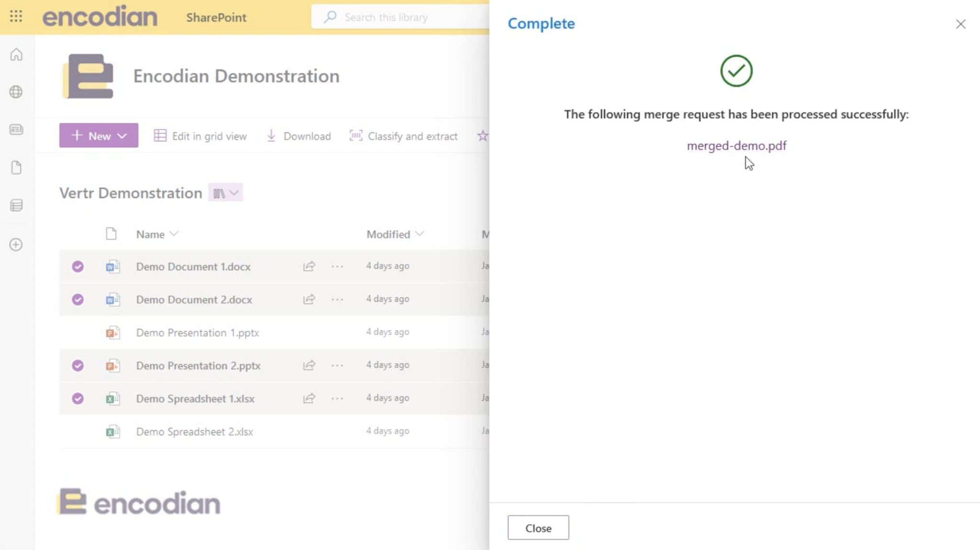Open more actions for Demo Spreadsheet 1.xlsx

point(337,398)
